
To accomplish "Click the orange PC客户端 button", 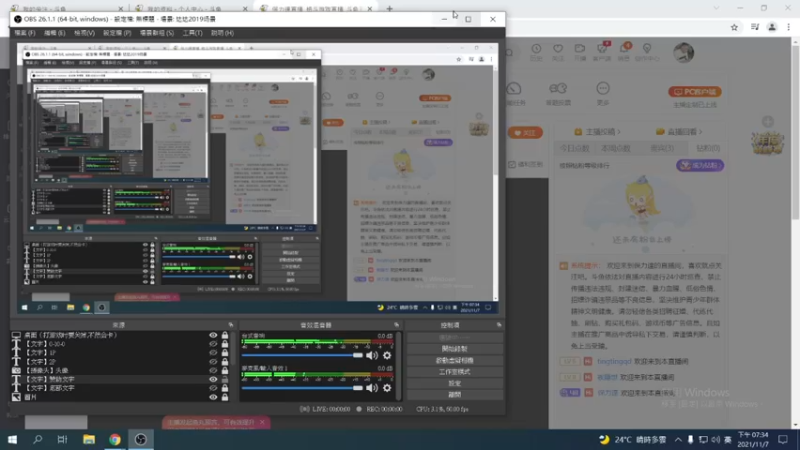I will pyautogui.click(x=695, y=92).
